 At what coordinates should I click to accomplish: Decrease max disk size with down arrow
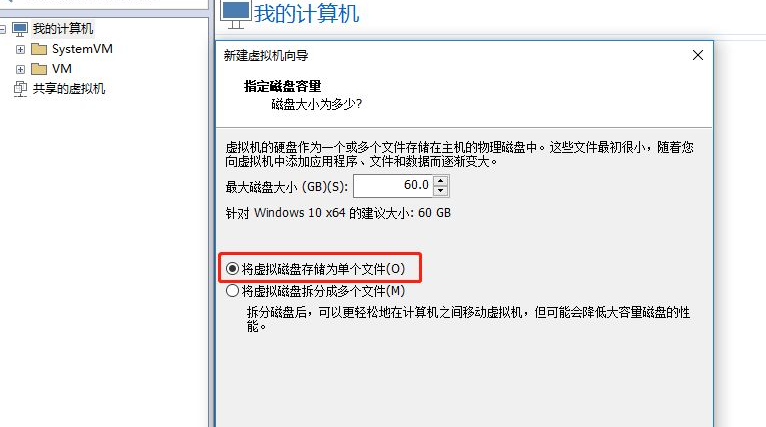(x=441, y=191)
